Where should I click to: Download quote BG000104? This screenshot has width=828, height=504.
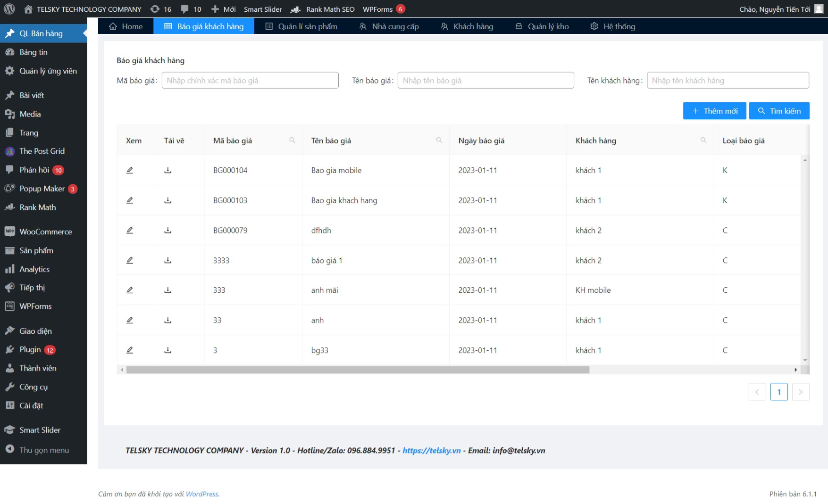tap(168, 170)
